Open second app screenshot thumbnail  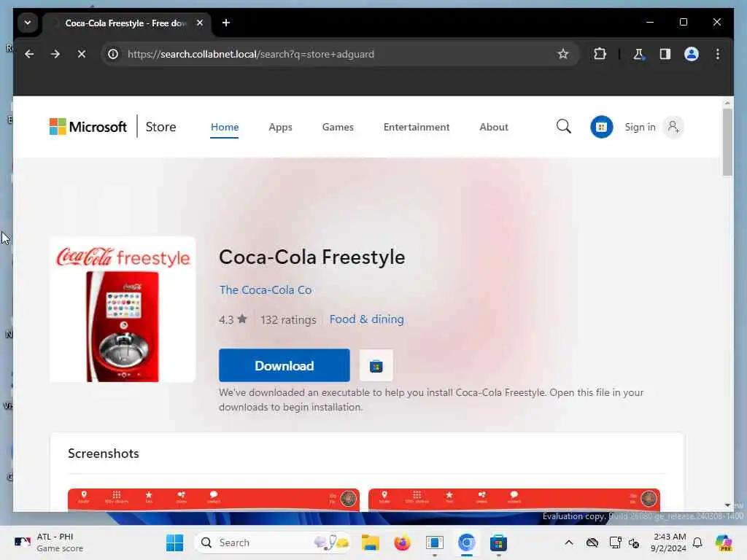coord(514,500)
